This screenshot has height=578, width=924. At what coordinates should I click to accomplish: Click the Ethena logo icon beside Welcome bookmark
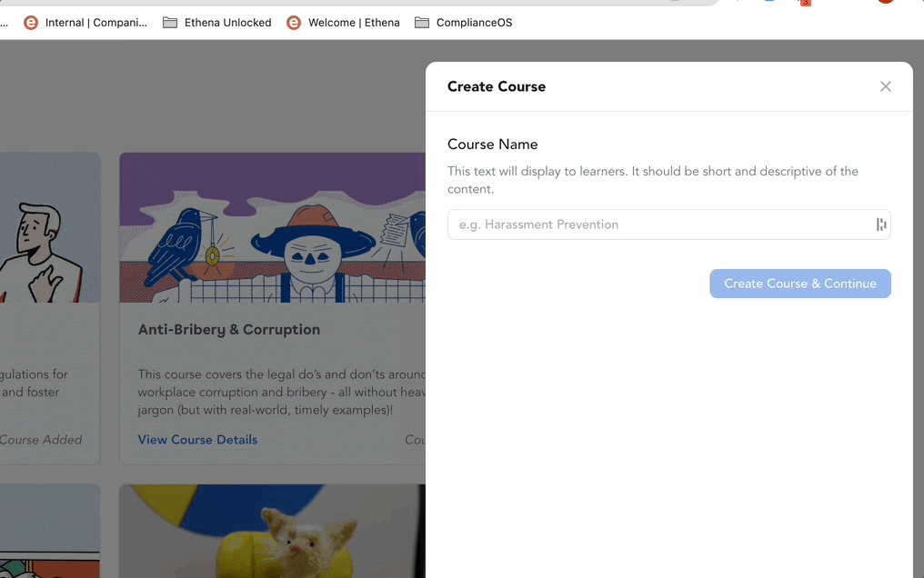294,23
